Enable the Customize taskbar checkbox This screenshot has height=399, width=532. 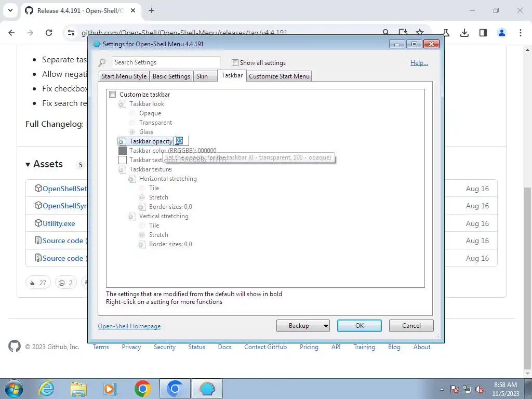coord(113,95)
